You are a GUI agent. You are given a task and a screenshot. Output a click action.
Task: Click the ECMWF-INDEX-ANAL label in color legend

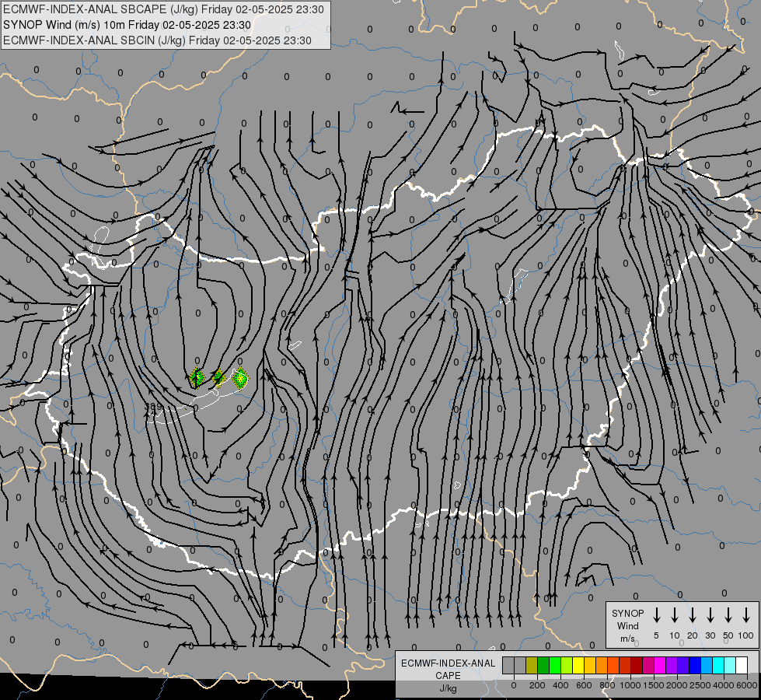(448, 663)
